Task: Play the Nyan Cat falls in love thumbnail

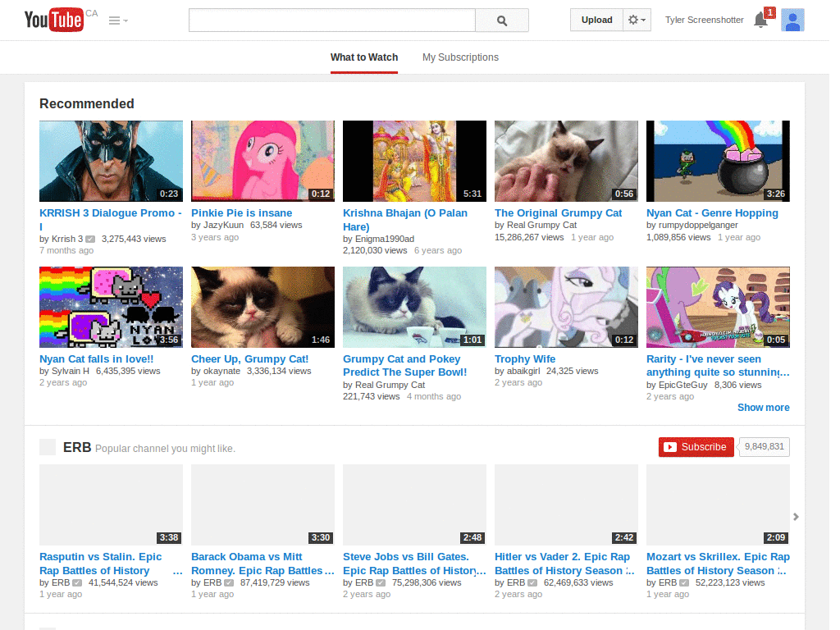Action: [111, 306]
